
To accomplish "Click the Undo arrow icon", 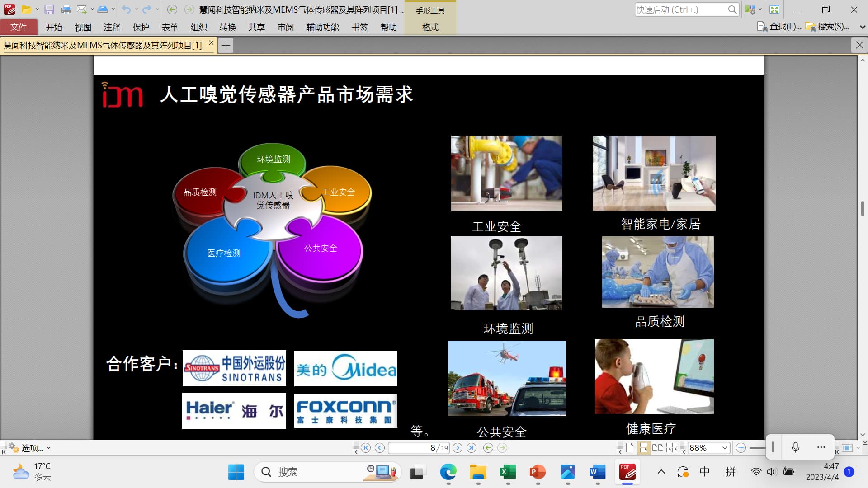I will click(126, 9).
